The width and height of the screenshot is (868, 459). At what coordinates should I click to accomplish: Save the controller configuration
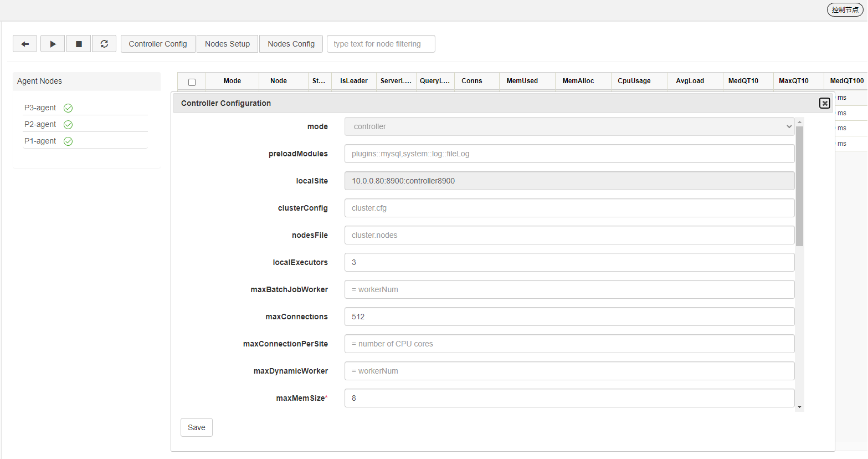pyautogui.click(x=196, y=427)
